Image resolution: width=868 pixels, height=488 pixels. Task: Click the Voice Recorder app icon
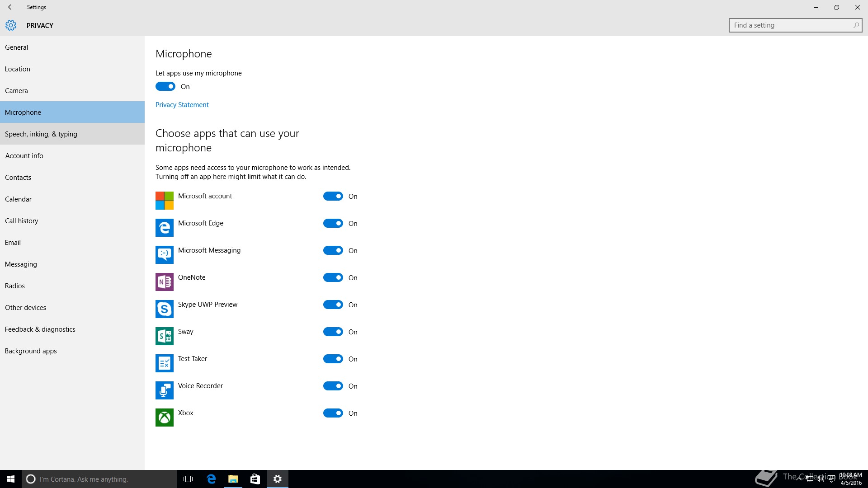[165, 390]
